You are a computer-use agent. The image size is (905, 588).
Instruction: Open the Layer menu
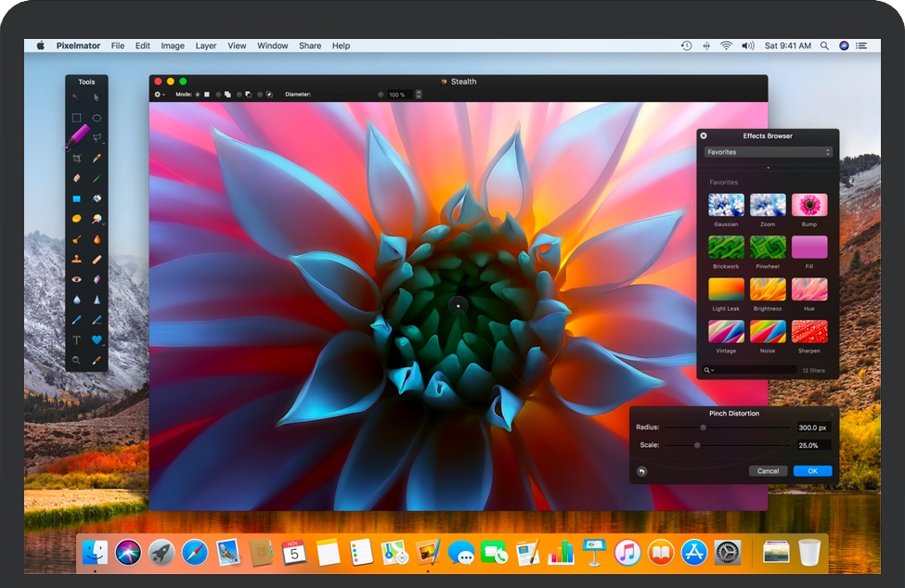tap(206, 45)
